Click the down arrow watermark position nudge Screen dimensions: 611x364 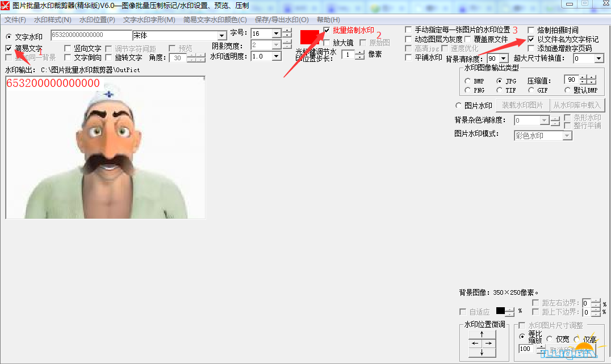coord(482,352)
